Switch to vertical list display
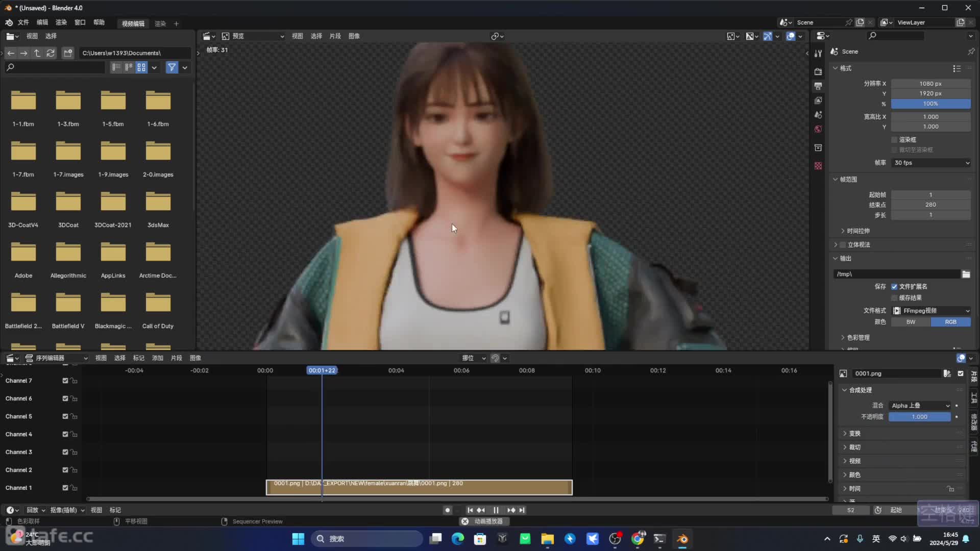The height and width of the screenshot is (551, 980). (x=116, y=67)
